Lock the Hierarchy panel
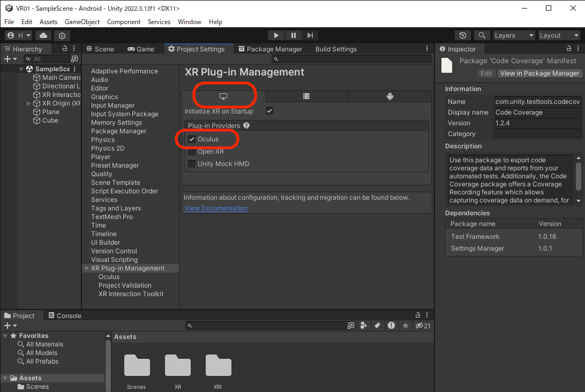Image resolution: width=585 pixels, height=392 pixels. coord(64,49)
